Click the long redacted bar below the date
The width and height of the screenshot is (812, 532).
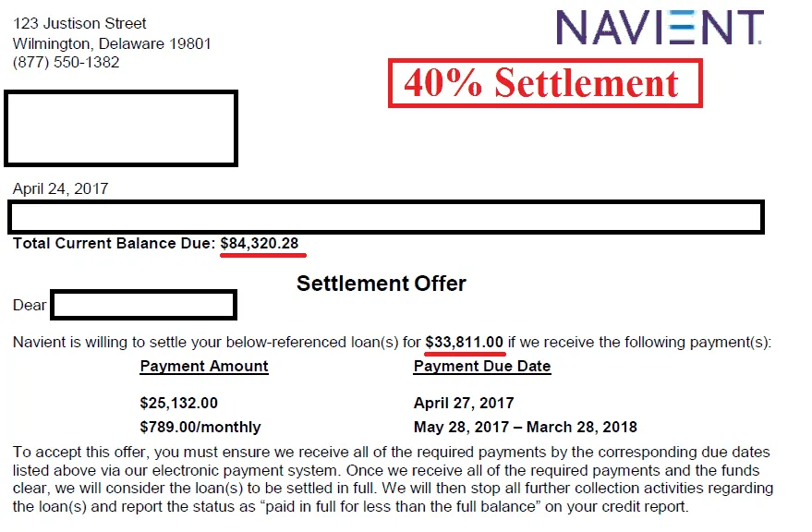click(x=386, y=216)
